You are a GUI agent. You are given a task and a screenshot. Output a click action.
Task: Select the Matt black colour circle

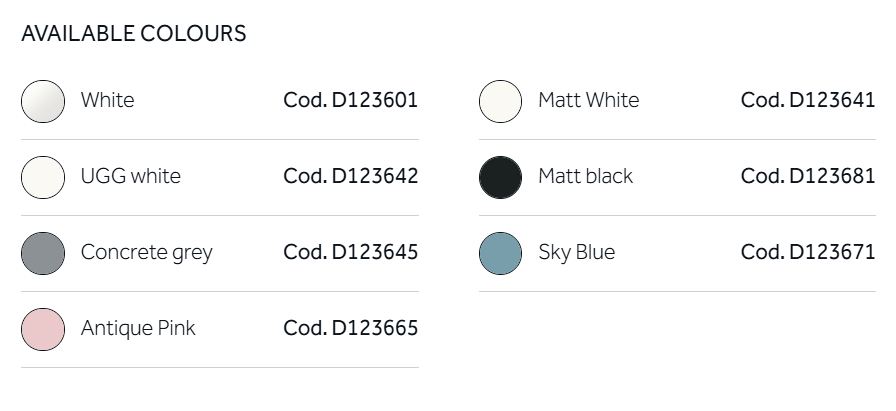point(500,177)
